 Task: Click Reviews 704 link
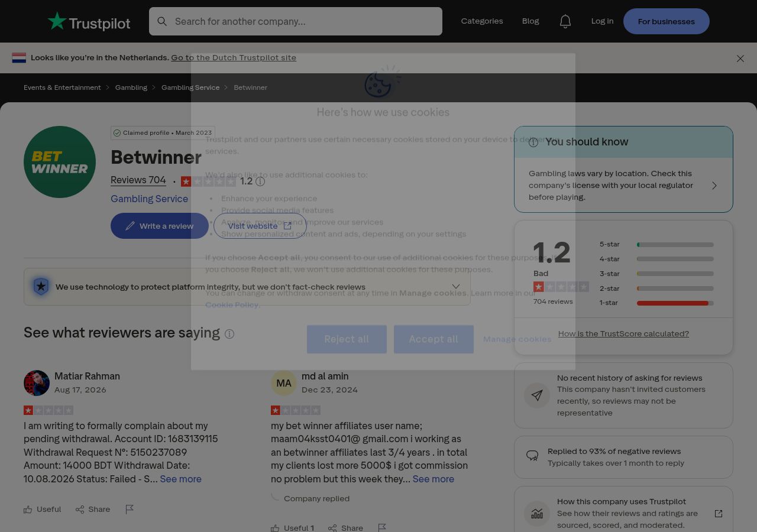click(x=138, y=180)
